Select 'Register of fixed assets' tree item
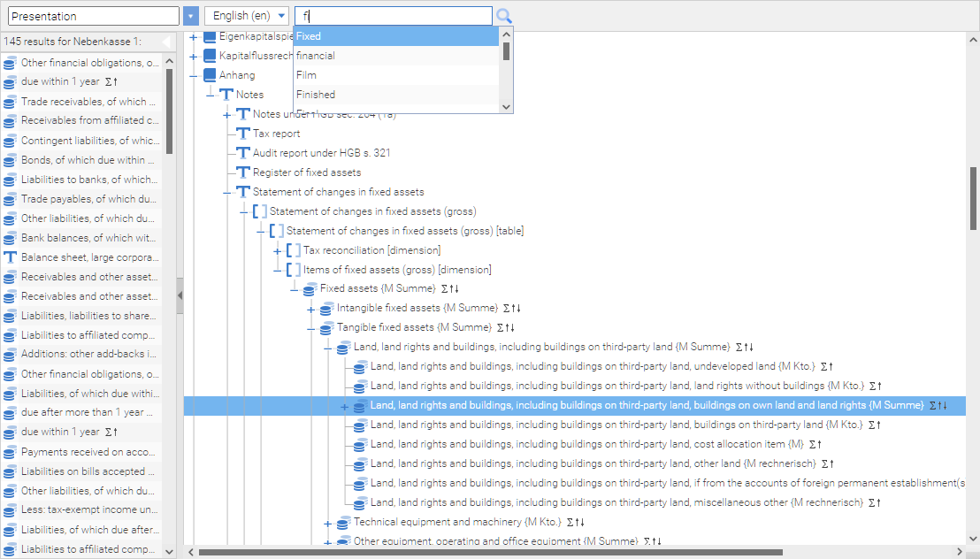Screen dimensions: 980x559 coord(306,172)
